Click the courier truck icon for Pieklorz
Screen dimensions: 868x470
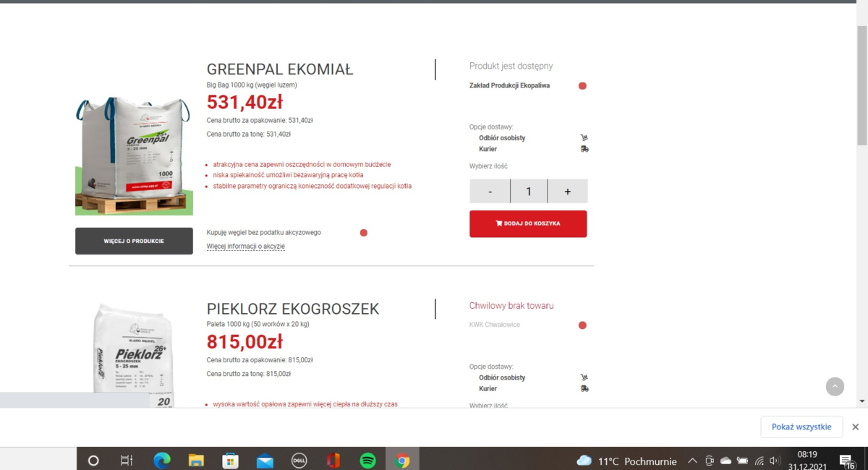point(584,388)
